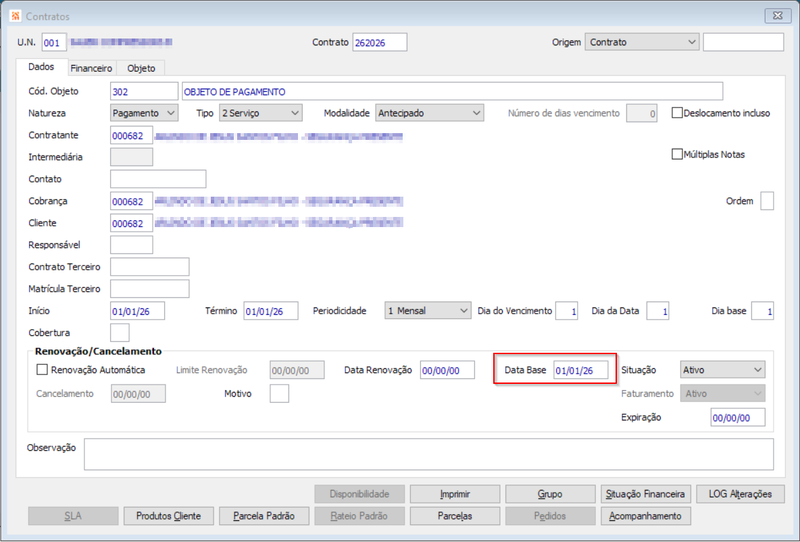Open the Acompanhamento button

[645, 516]
